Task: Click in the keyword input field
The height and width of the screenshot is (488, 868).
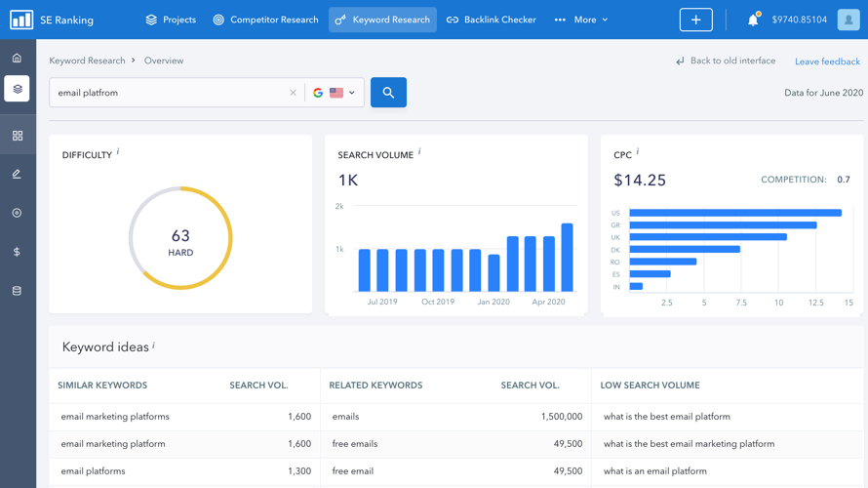Action: coord(166,93)
